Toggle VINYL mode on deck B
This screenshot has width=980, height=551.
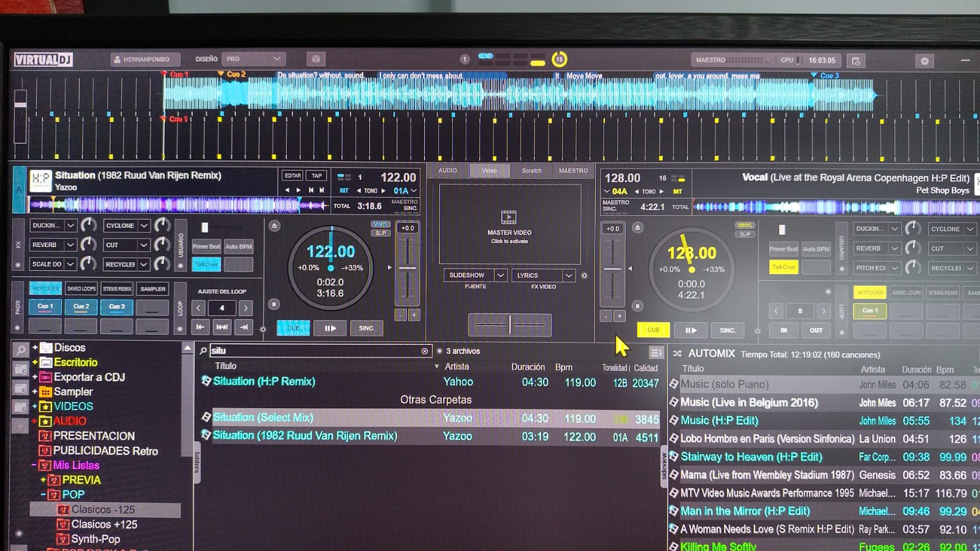pyautogui.click(x=745, y=226)
